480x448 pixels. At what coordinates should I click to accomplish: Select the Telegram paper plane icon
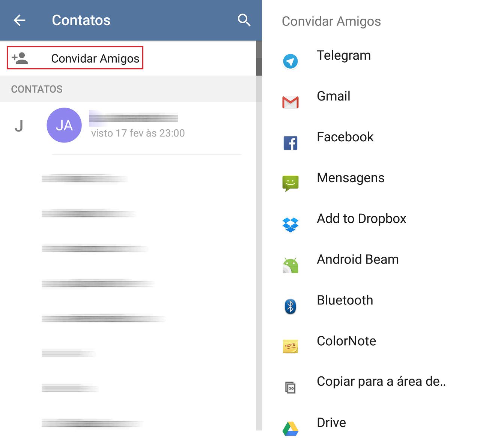[290, 61]
